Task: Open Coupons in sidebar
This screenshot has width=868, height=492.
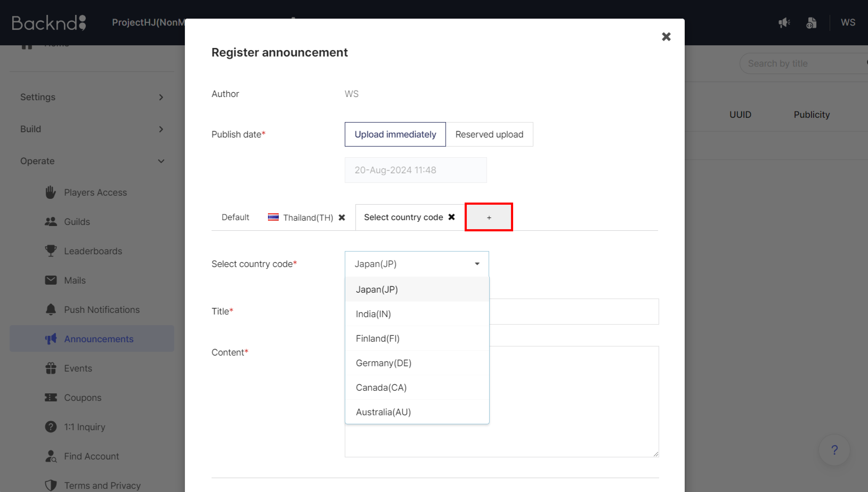Action: pos(92,397)
